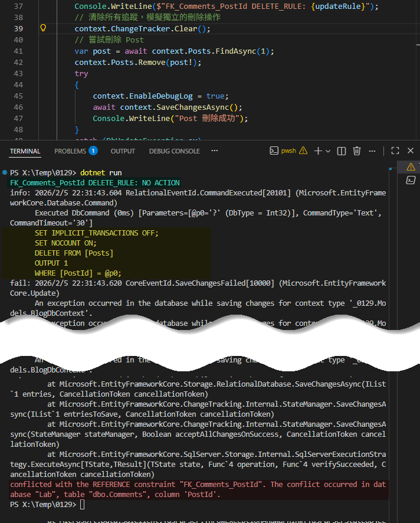The width and height of the screenshot is (420, 523).
Task: Split the terminal with split icon
Action: click(x=341, y=151)
